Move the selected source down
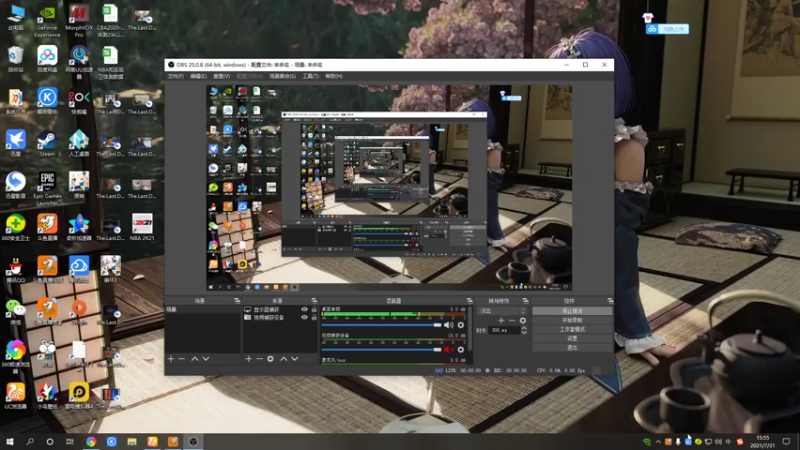This screenshot has height=450, width=800. [x=295, y=359]
